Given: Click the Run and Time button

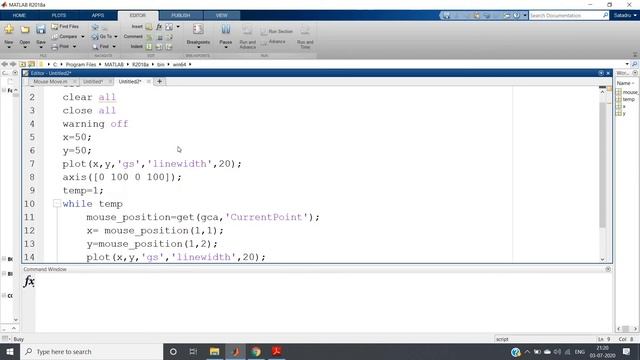Looking at the screenshot, I should [305, 37].
